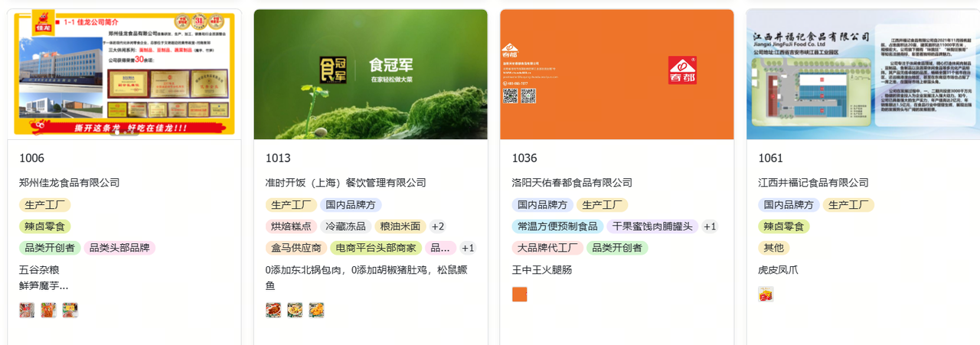Click 辣卤零食 tag in card 1006
The image size is (980, 345).
pyautogui.click(x=45, y=226)
